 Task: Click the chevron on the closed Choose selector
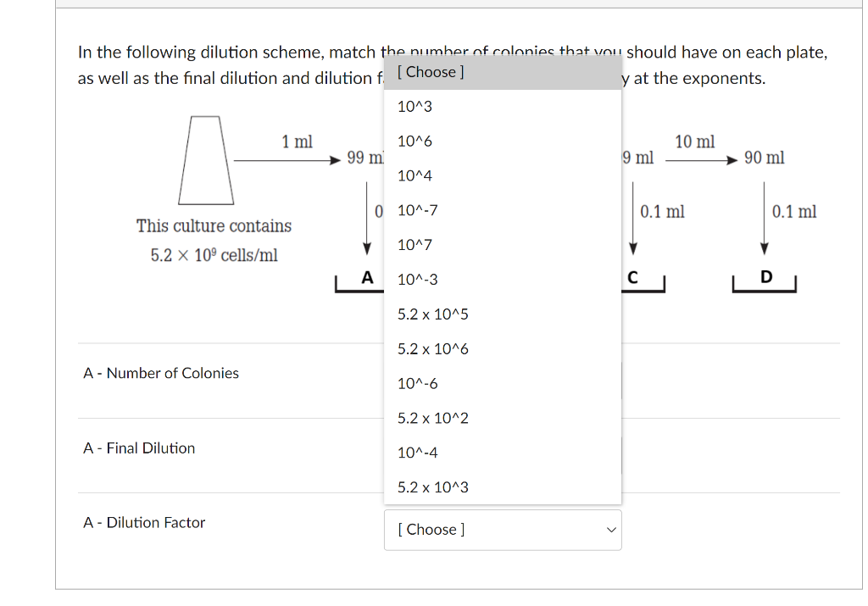pyautogui.click(x=612, y=530)
